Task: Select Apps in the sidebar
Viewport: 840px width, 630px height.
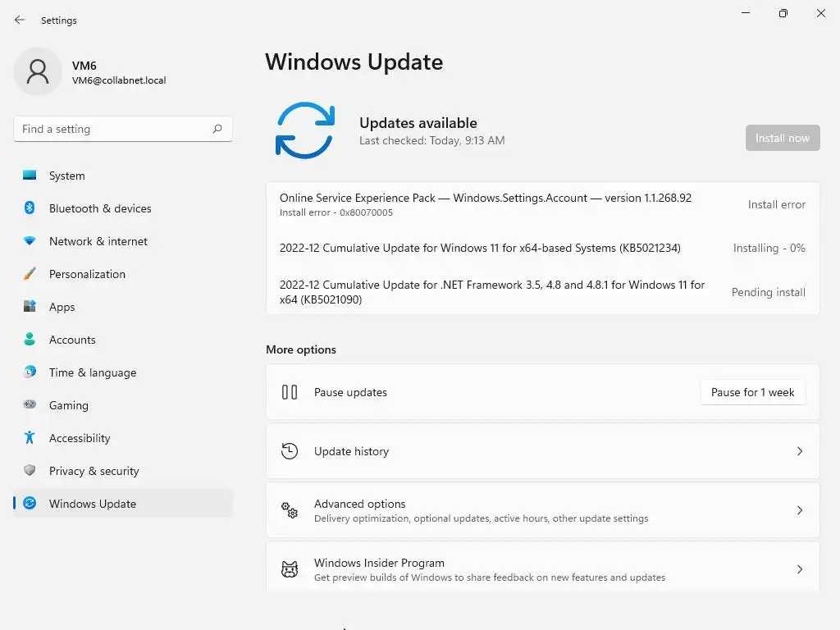Action: tap(123, 307)
